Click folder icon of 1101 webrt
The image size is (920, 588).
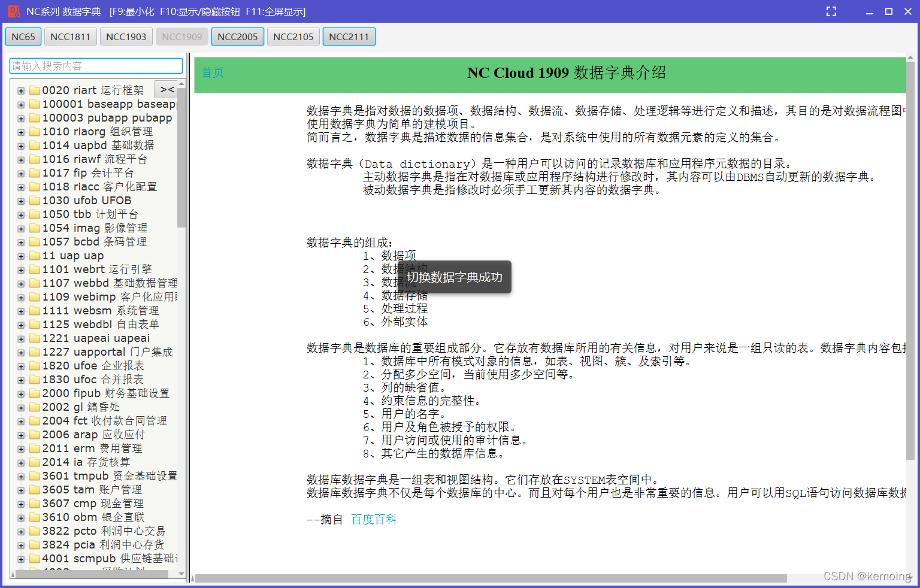[x=35, y=269]
